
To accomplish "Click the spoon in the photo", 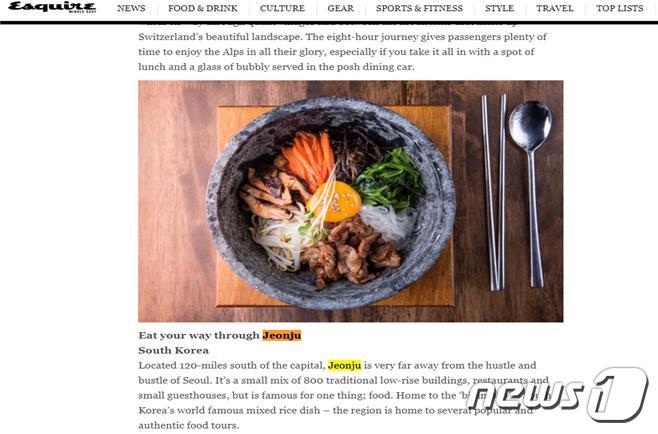I will click(x=531, y=194).
